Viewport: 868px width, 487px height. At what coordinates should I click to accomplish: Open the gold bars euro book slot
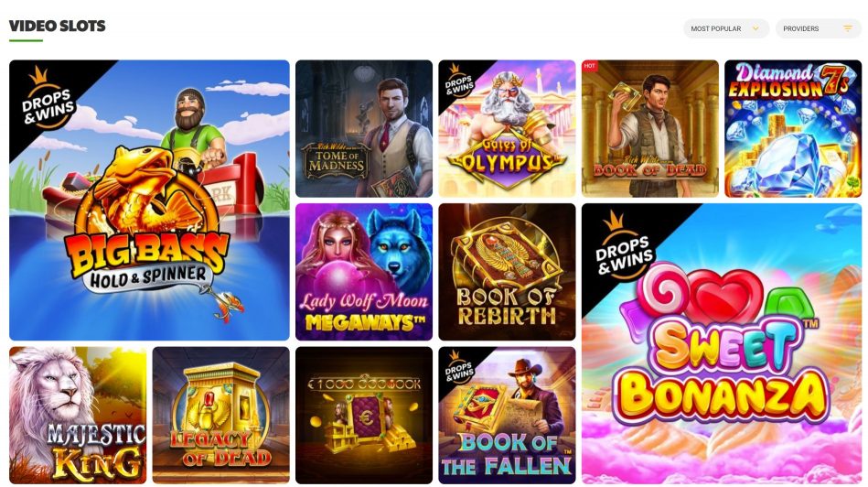[364, 415]
